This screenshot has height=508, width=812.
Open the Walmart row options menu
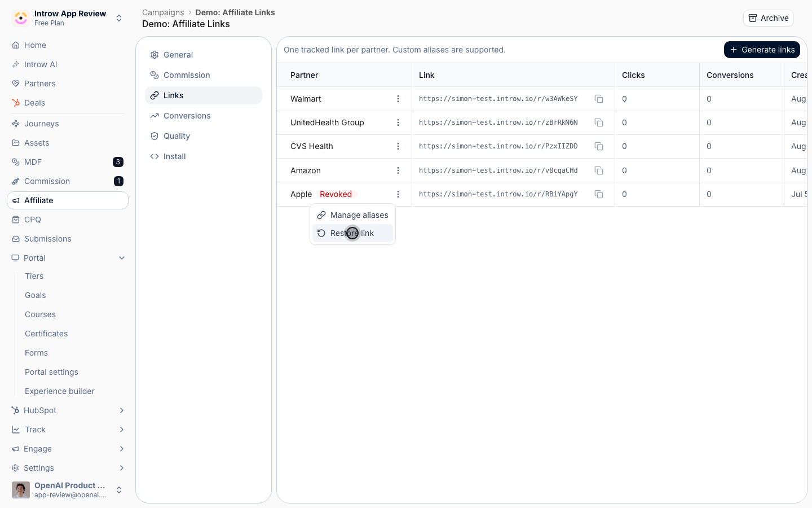tap(398, 99)
